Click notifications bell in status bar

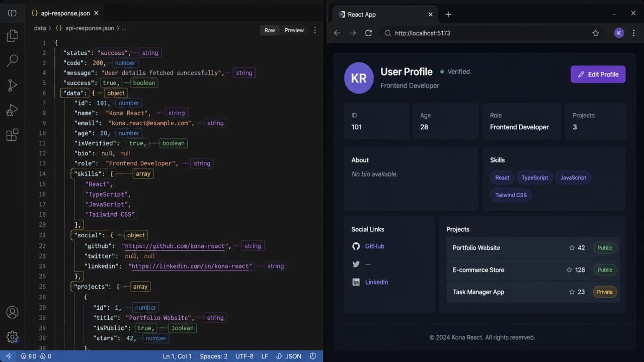(313, 356)
